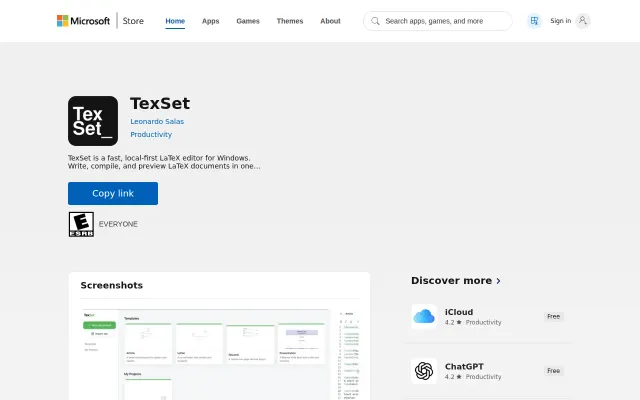Click the iCloud Free badge
This screenshot has height=400, width=640.
[553, 316]
